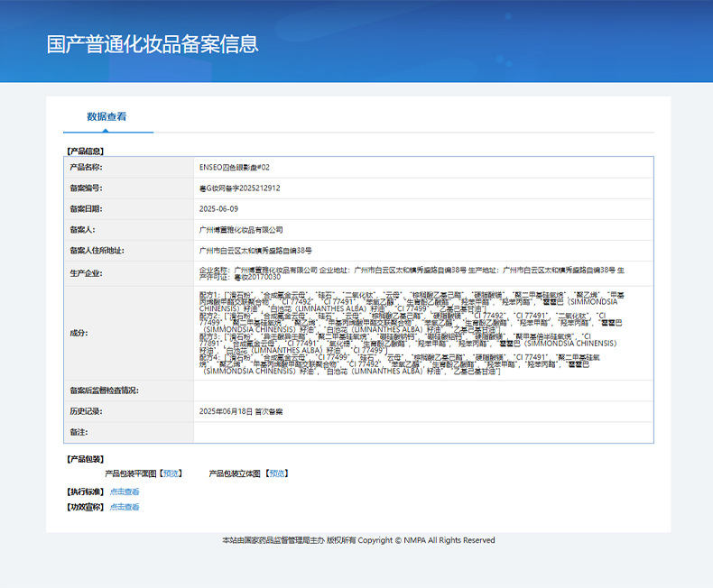Click the 生产企业 row label
Screen dimensions: 713x588
(86, 273)
